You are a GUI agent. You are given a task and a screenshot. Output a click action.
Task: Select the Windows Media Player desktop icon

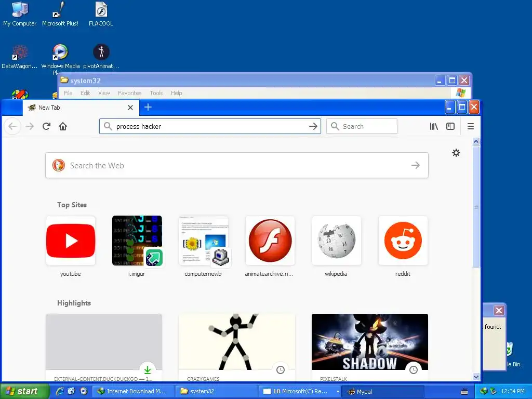[60, 58]
